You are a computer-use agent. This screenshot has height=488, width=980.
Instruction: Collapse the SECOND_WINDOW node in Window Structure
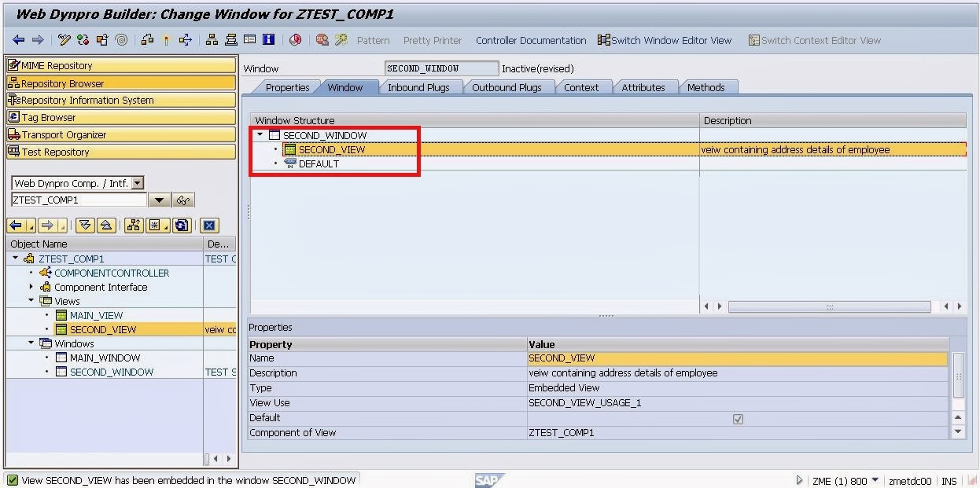click(260, 135)
